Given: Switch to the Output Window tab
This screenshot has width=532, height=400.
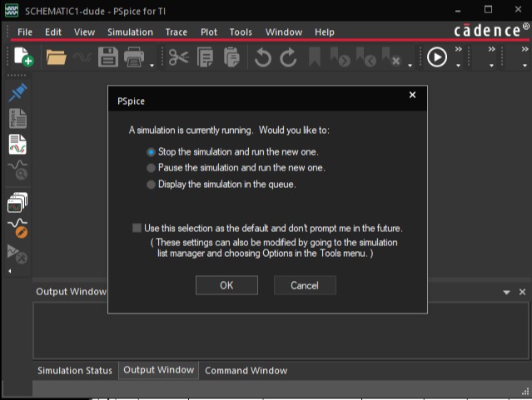Looking at the screenshot, I should [158, 370].
